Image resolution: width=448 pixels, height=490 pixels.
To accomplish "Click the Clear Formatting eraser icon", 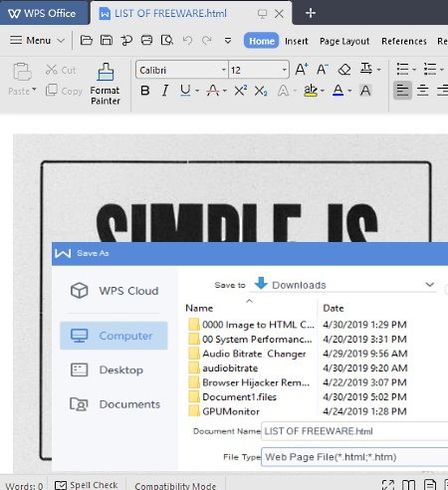I will click(x=344, y=70).
